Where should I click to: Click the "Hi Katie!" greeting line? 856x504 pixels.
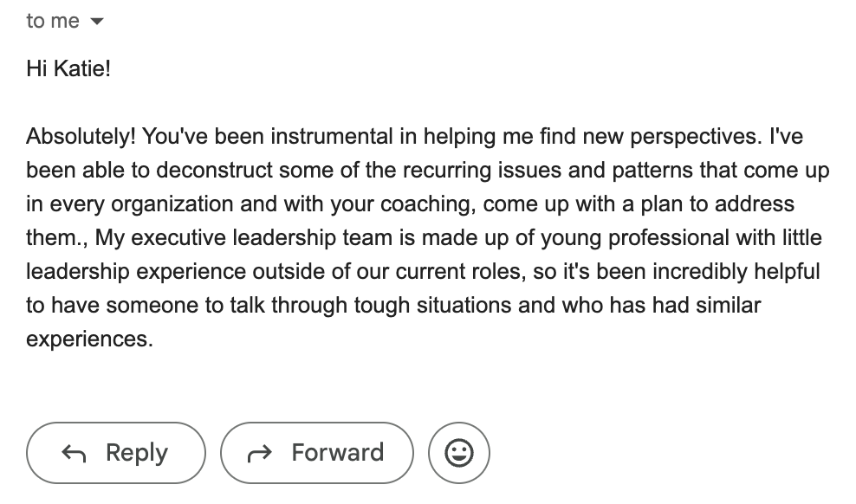[x=68, y=69]
